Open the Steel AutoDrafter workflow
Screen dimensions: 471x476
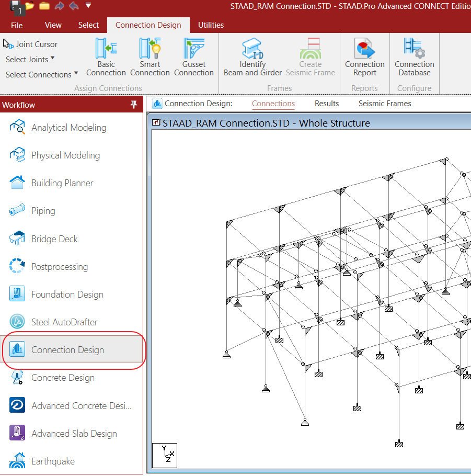(64, 322)
